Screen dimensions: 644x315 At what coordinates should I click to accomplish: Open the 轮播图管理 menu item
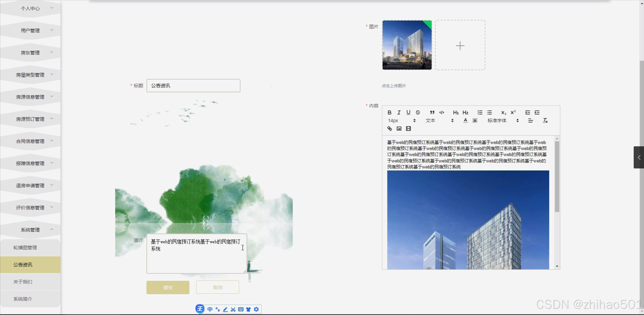click(25, 248)
